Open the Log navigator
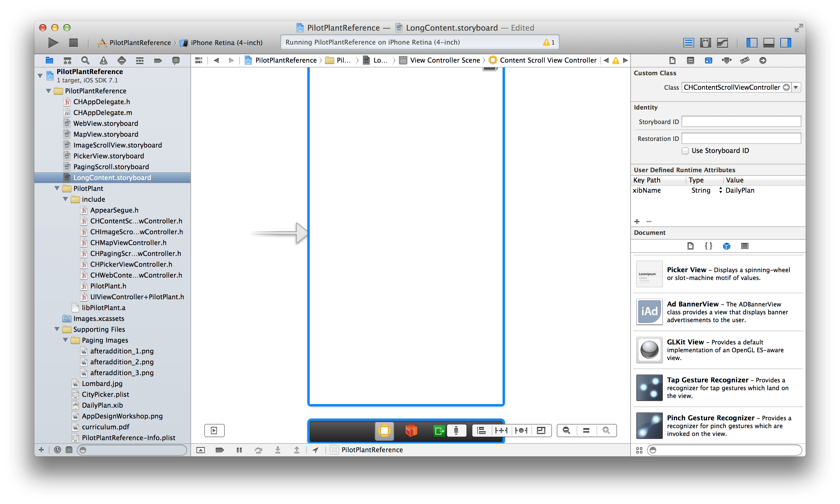The height and width of the screenshot is (504, 840). coord(176,61)
